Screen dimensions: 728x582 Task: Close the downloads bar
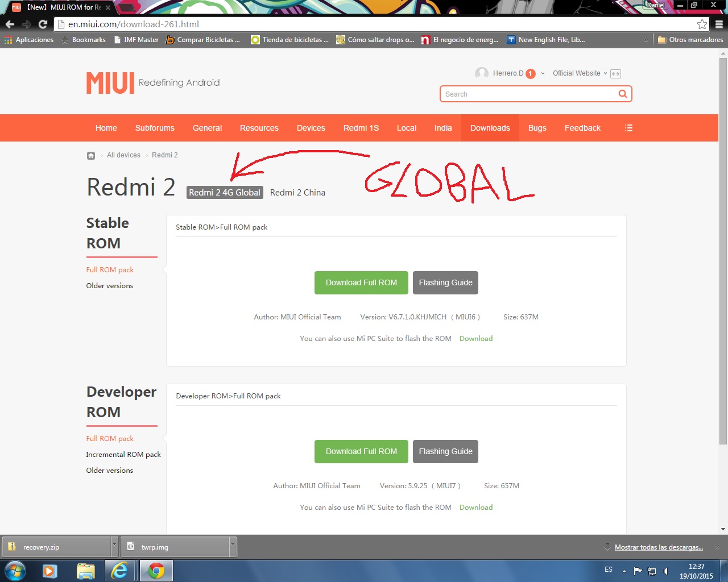[x=717, y=547]
